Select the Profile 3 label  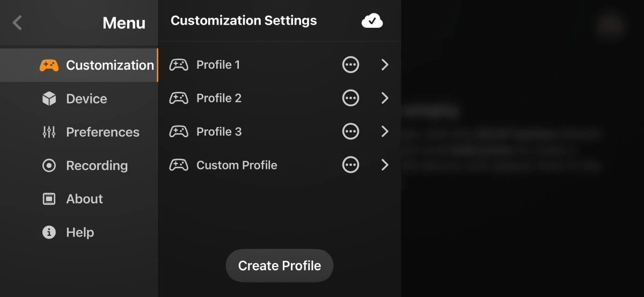(x=219, y=131)
